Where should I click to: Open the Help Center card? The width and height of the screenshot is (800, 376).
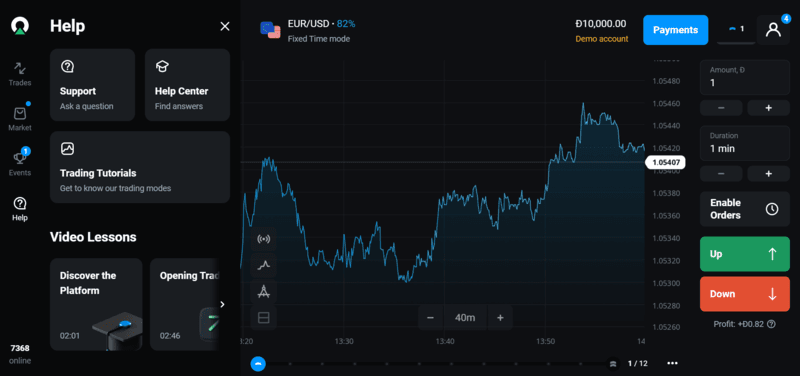click(187, 85)
